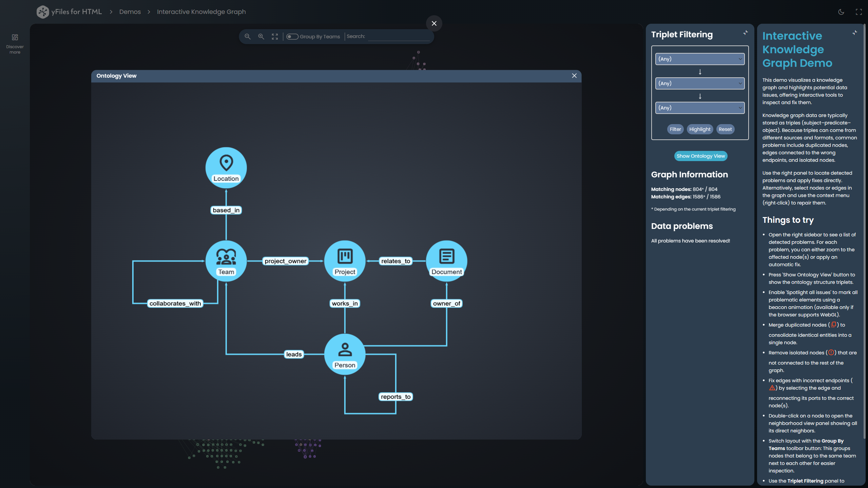Click the isolated nodes warning icon

point(831,352)
